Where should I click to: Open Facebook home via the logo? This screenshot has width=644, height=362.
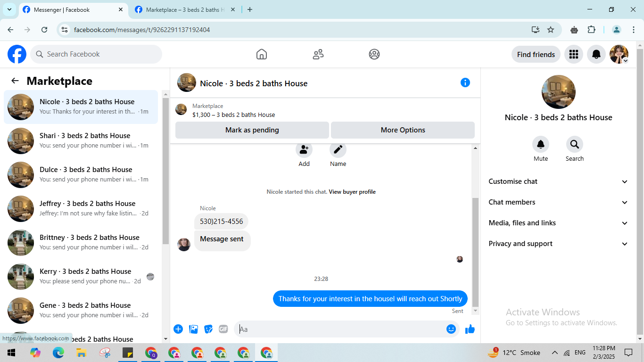tap(17, 54)
